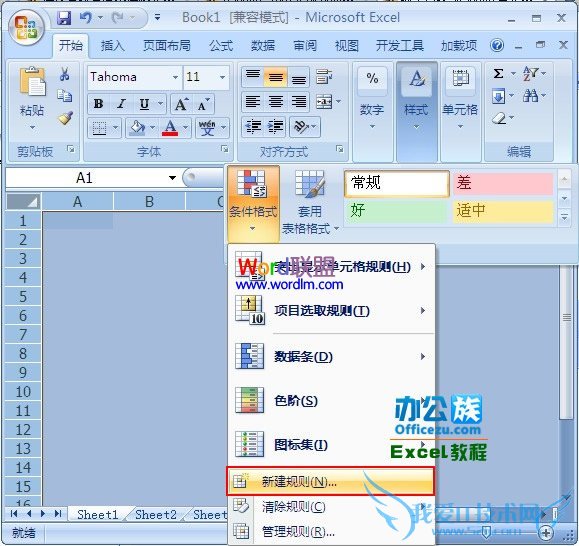Apply the red font color
The image size is (579, 546).
[170, 128]
